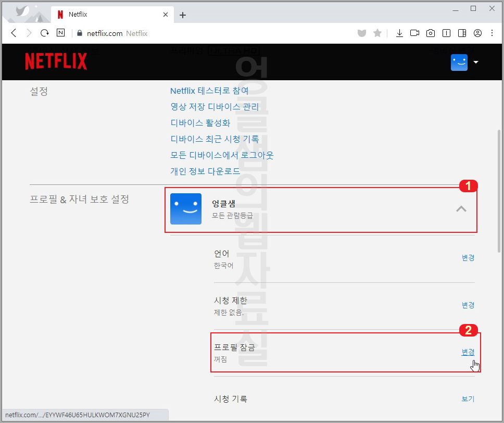Click the 언어 row label
504x423 pixels.
(222, 254)
